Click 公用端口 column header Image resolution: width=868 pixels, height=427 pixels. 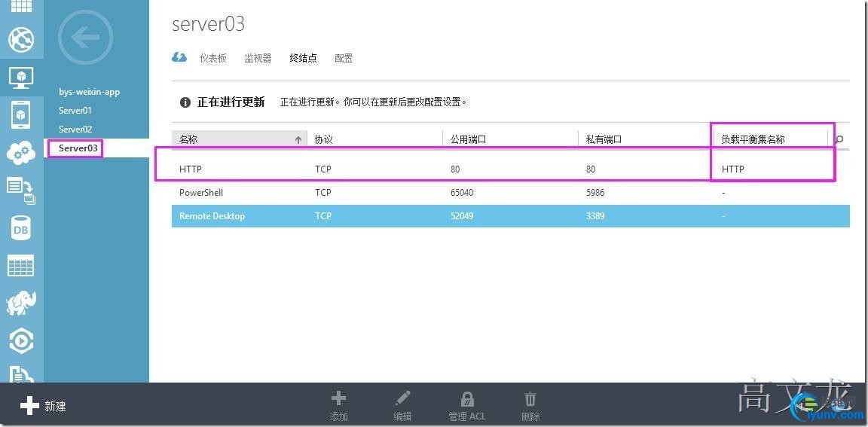pyautogui.click(x=469, y=140)
